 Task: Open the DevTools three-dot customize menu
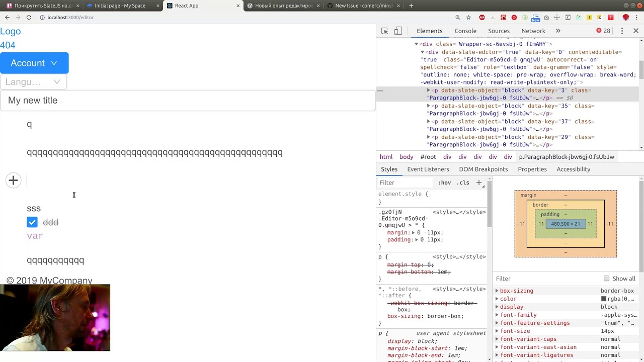click(622, 31)
